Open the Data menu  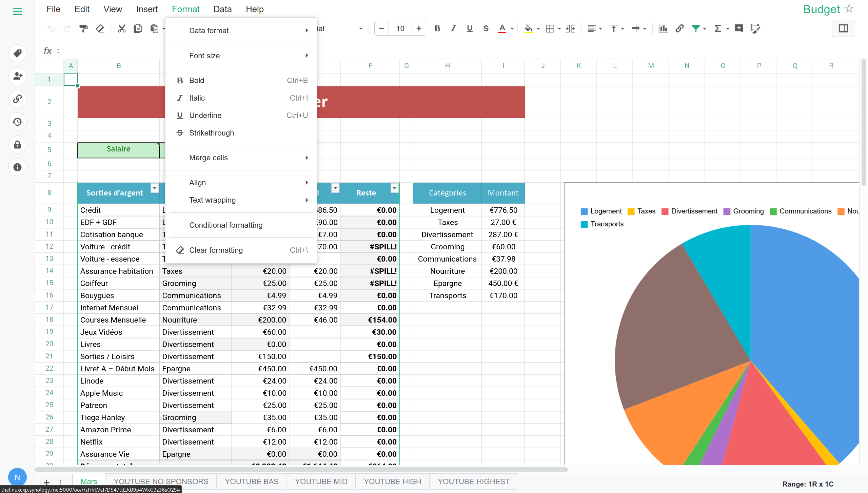tap(222, 9)
